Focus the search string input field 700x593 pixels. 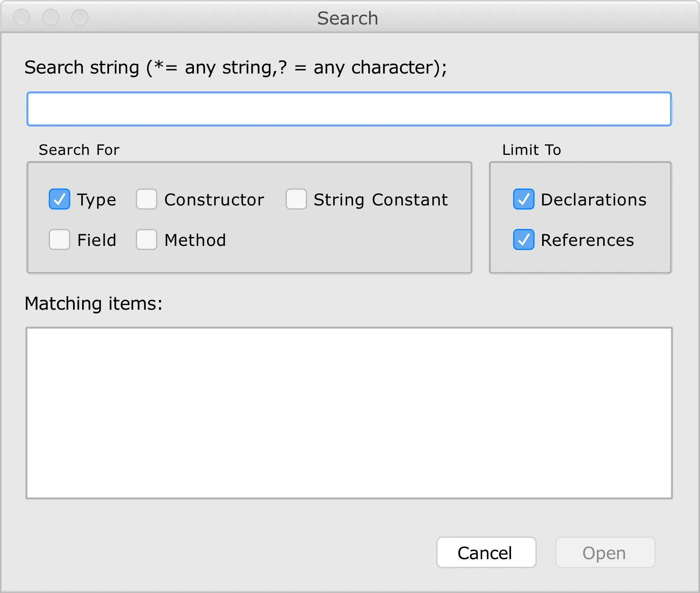pos(349,109)
